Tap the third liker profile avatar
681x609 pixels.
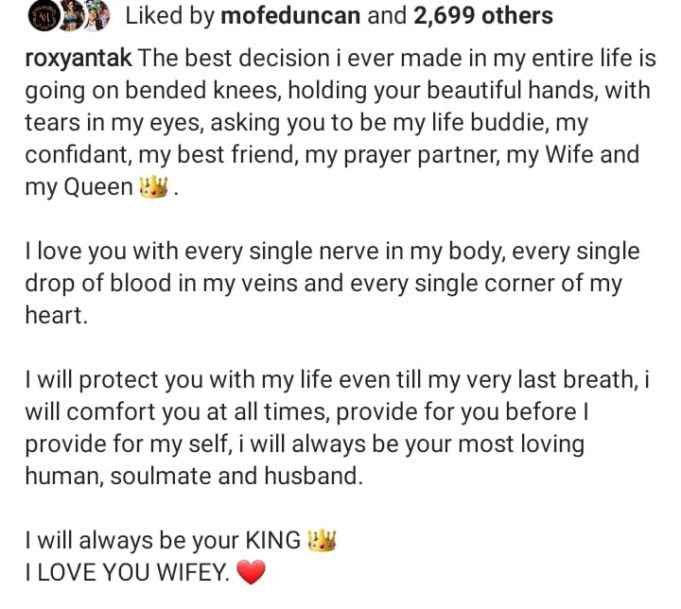click(x=96, y=17)
